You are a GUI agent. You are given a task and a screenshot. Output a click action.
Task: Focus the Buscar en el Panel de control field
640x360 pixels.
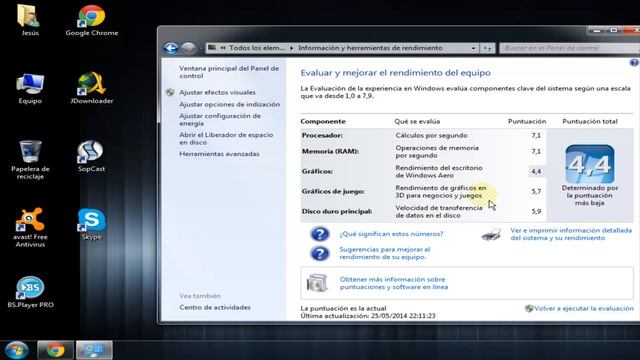pos(569,48)
